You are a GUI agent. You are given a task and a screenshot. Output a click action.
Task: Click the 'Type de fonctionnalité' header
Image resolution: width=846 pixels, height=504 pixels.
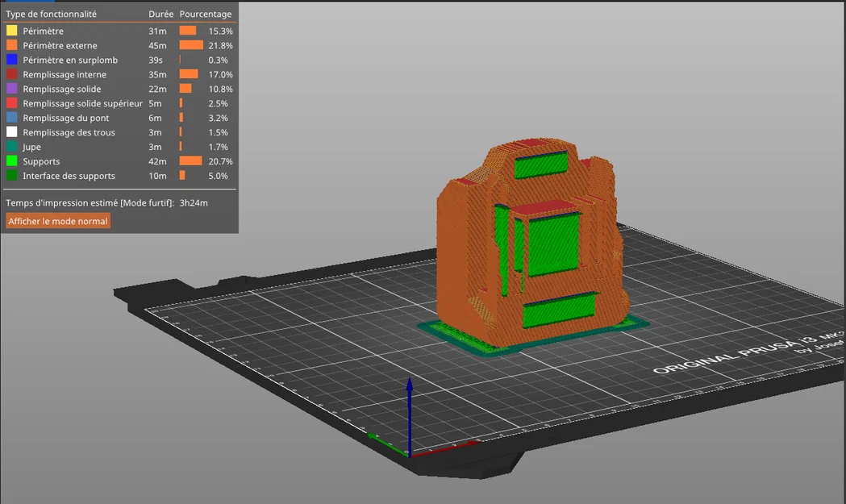point(52,14)
